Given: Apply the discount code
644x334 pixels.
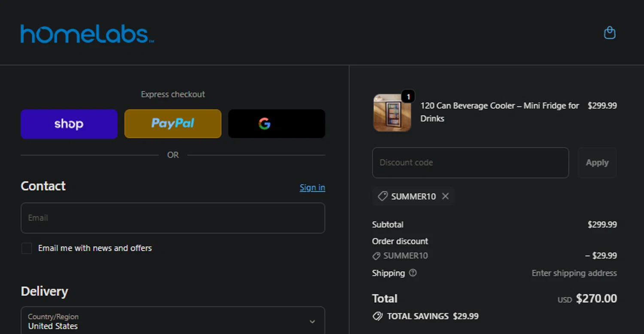Looking at the screenshot, I should (x=597, y=163).
